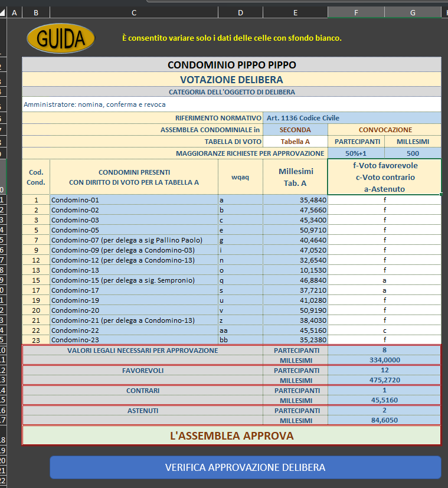This screenshot has height=488, width=448.
Task: Click the '500' millesimi majority cell
Action: pyautogui.click(x=413, y=153)
